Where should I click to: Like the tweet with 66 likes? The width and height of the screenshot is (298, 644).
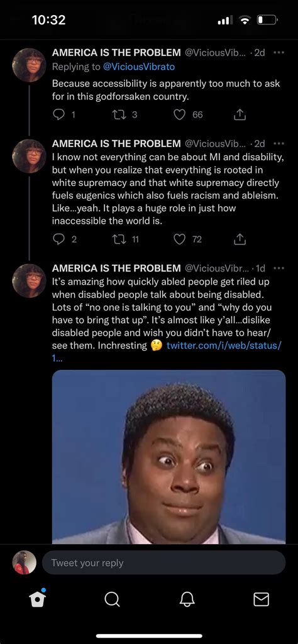[179, 116]
